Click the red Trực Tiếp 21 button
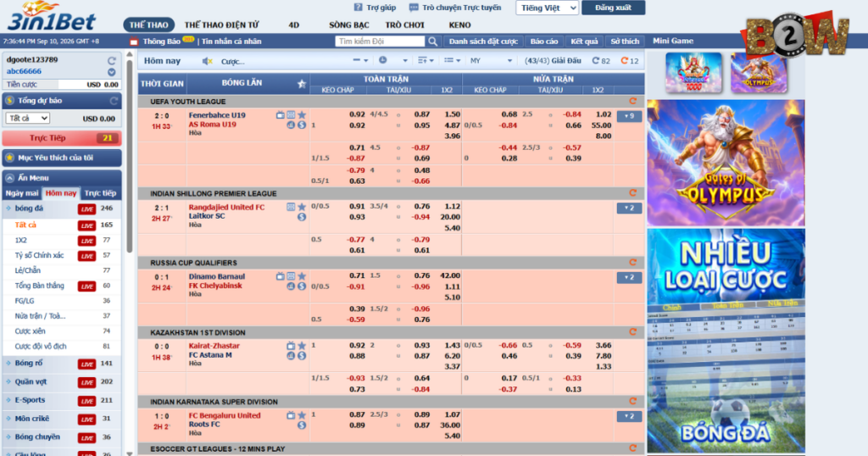 click(x=61, y=138)
